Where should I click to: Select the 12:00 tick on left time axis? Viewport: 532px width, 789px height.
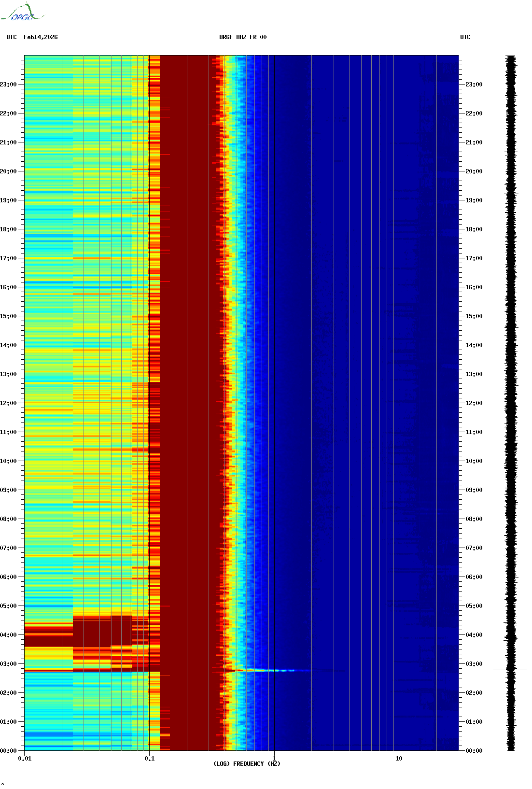coord(9,403)
